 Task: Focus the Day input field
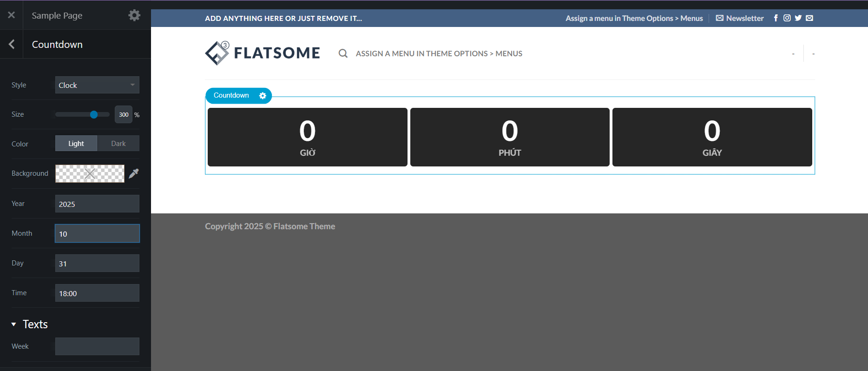coord(97,263)
